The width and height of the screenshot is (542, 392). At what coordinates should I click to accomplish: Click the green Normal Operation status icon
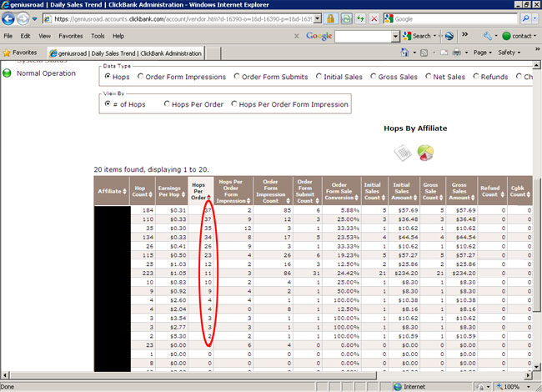tap(7, 73)
